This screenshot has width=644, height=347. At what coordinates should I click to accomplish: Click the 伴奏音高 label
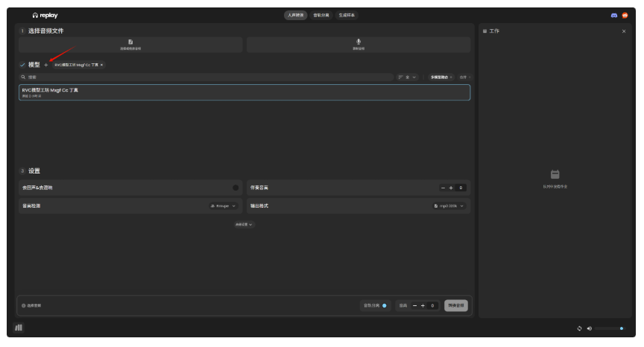(x=259, y=188)
